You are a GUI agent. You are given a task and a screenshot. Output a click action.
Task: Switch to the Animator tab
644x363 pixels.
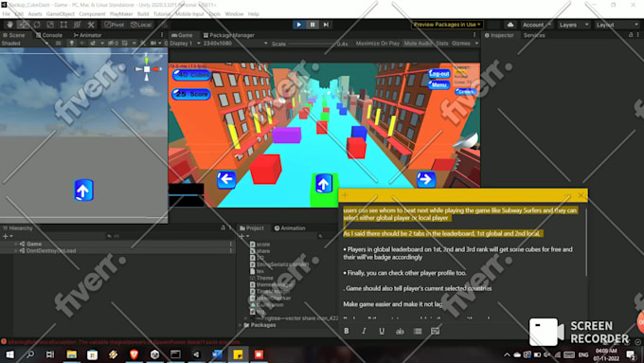[87, 35]
